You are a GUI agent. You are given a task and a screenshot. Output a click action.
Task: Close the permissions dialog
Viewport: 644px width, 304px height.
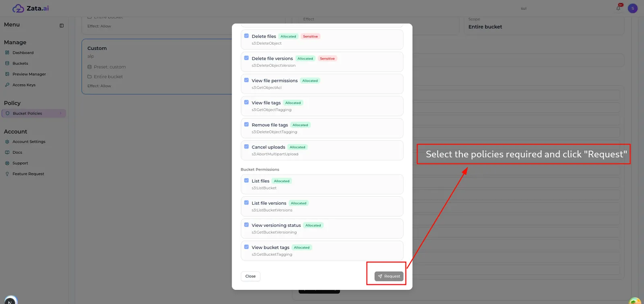(250, 276)
